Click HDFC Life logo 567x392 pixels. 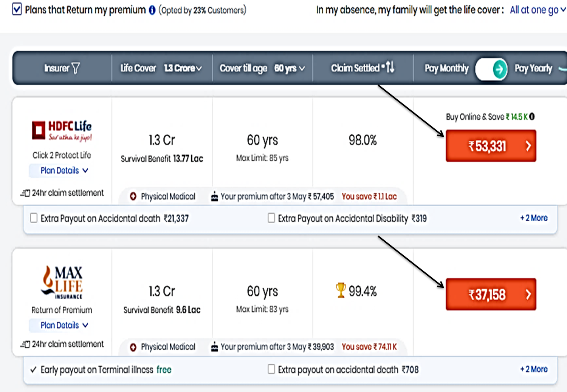pos(62,131)
